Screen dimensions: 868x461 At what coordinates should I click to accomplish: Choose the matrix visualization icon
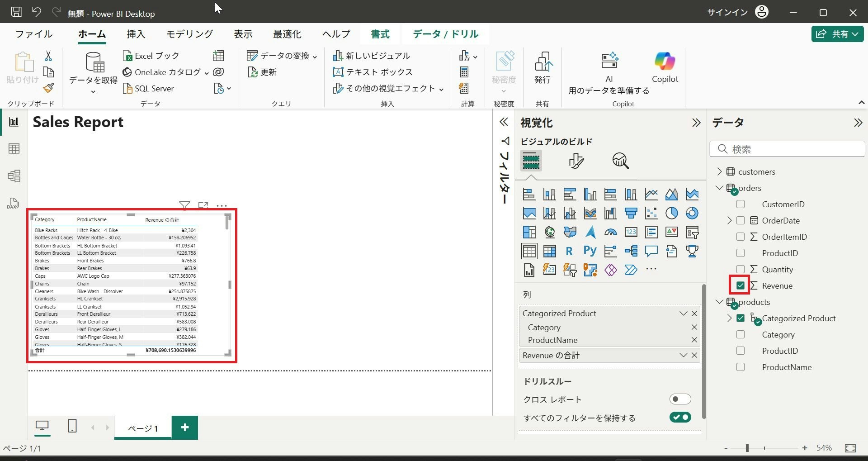[549, 251]
